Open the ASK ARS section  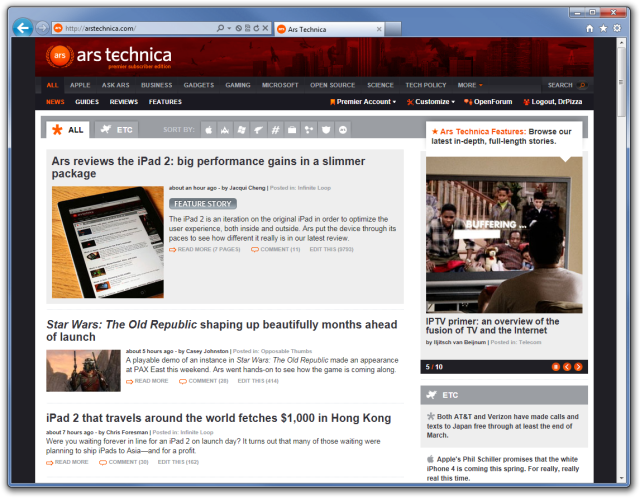point(116,85)
